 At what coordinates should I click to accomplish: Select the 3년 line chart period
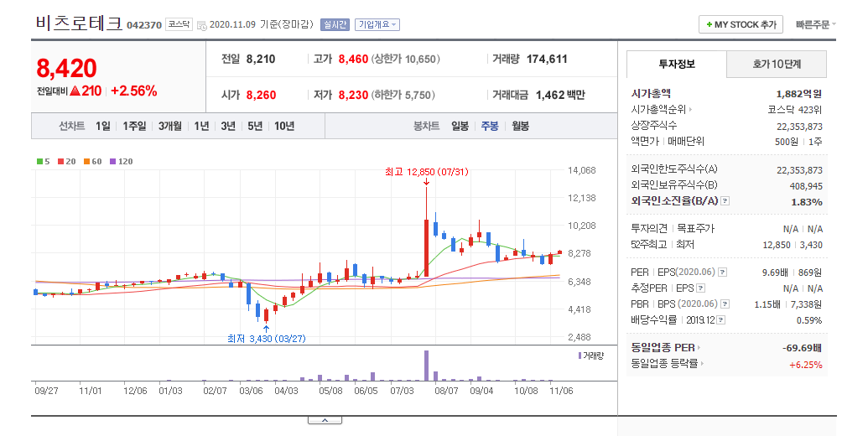(228, 126)
